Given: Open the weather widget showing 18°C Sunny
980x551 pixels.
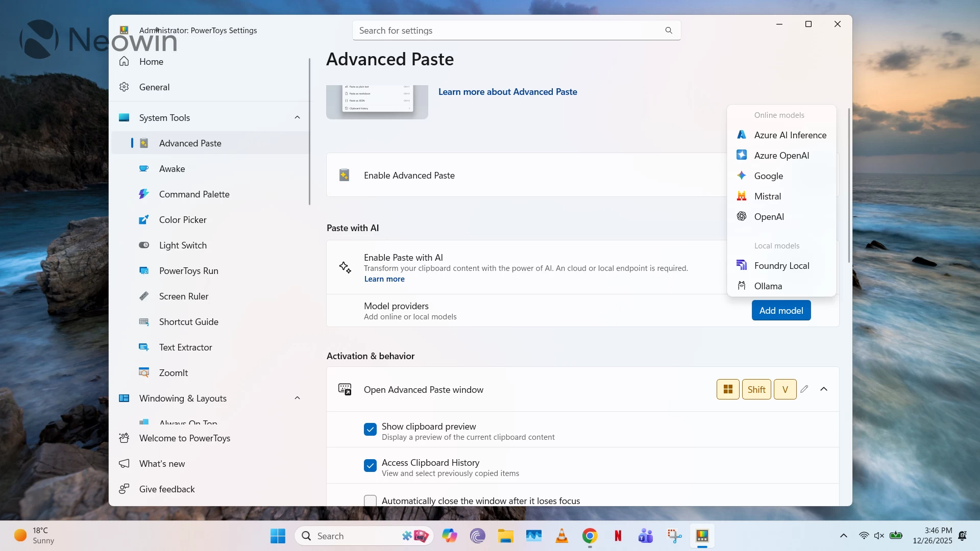Looking at the screenshot, I should [x=35, y=536].
